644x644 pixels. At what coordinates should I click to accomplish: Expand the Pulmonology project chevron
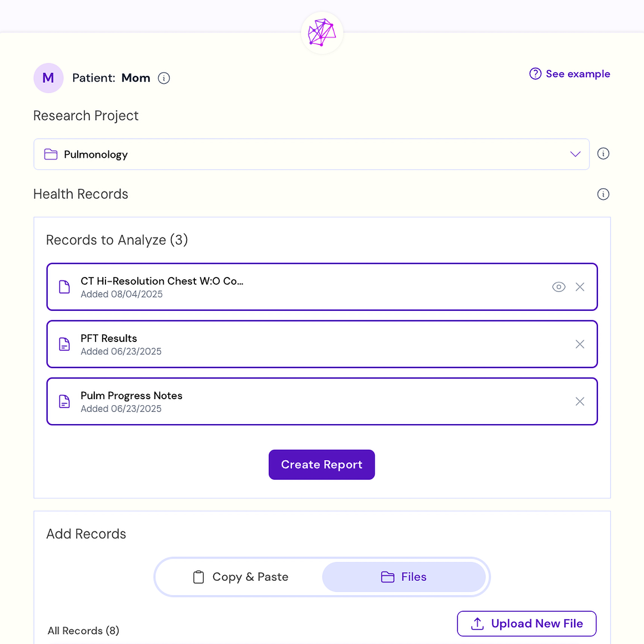[575, 154]
